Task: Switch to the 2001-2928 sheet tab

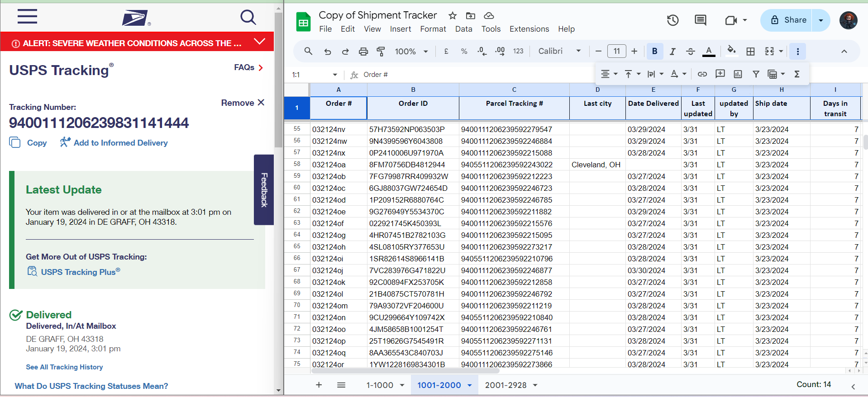Action: click(x=506, y=385)
